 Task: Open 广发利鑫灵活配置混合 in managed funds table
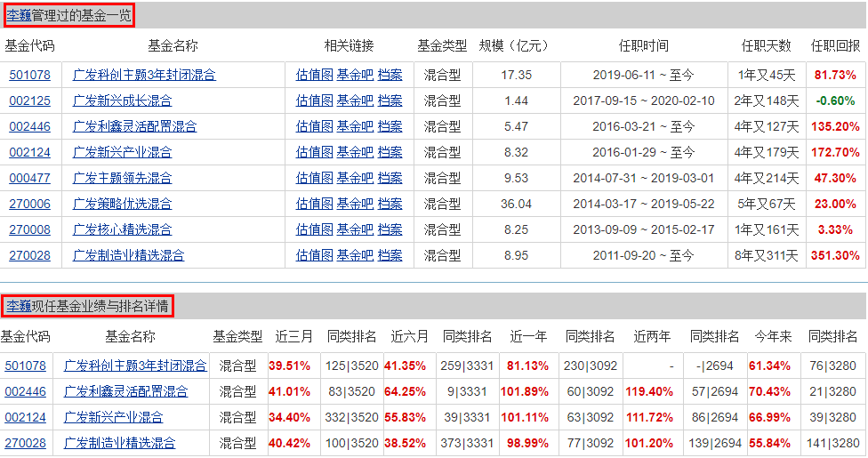click(x=135, y=126)
